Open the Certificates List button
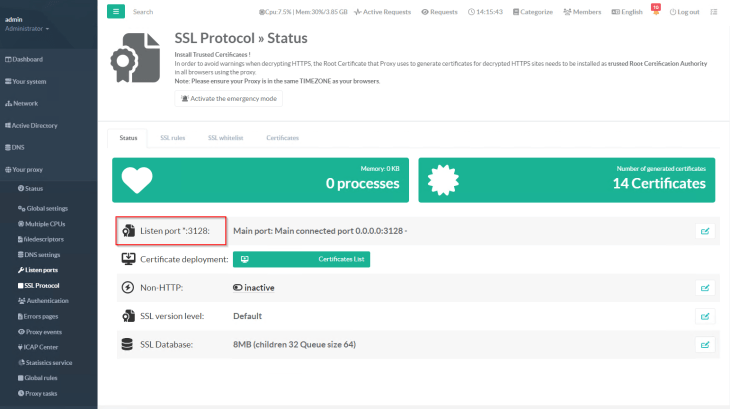 pos(301,259)
